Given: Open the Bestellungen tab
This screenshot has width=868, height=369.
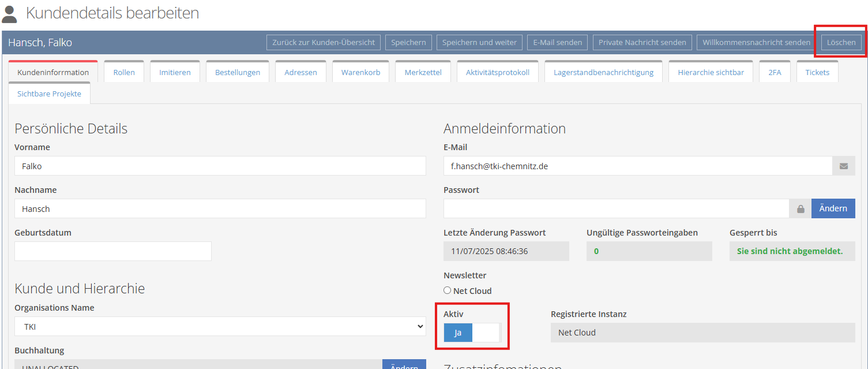Looking at the screenshot, I should (238, 72).
